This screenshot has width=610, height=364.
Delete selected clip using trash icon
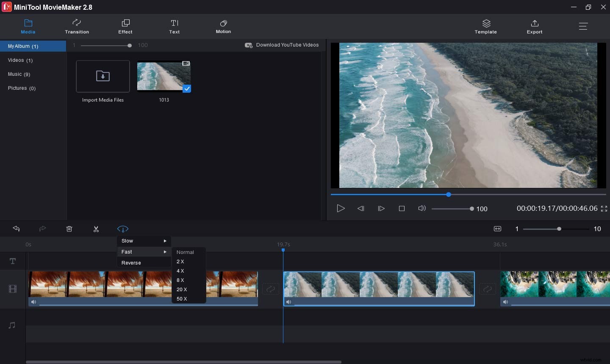pos(69,229)
